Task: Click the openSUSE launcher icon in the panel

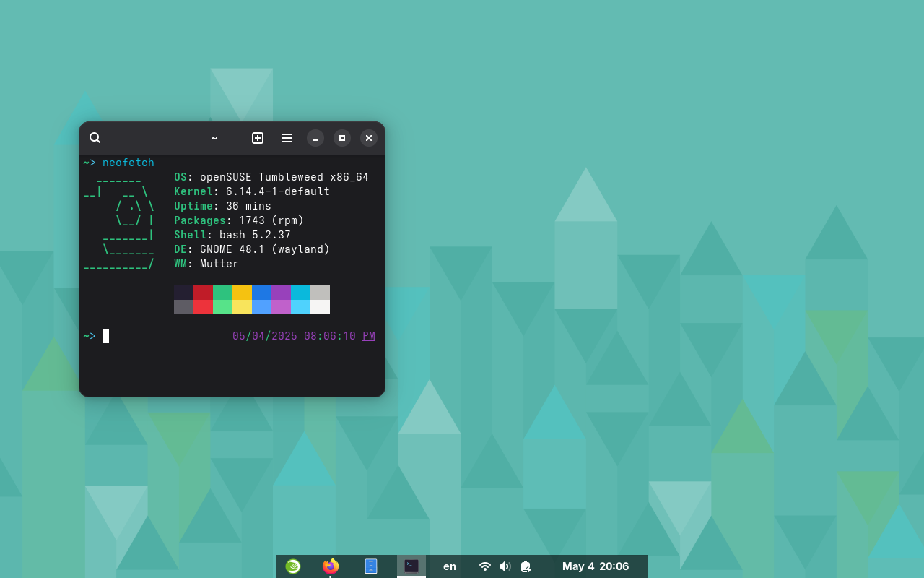Action: pyautogui.click(x=292, y=566)
